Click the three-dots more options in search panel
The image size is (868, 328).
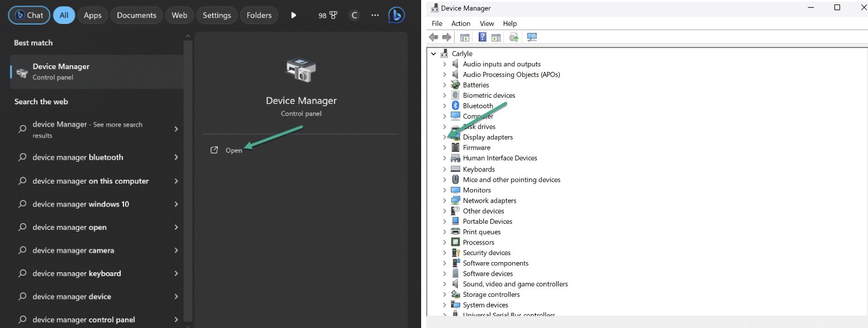click(x=375, y=15)
